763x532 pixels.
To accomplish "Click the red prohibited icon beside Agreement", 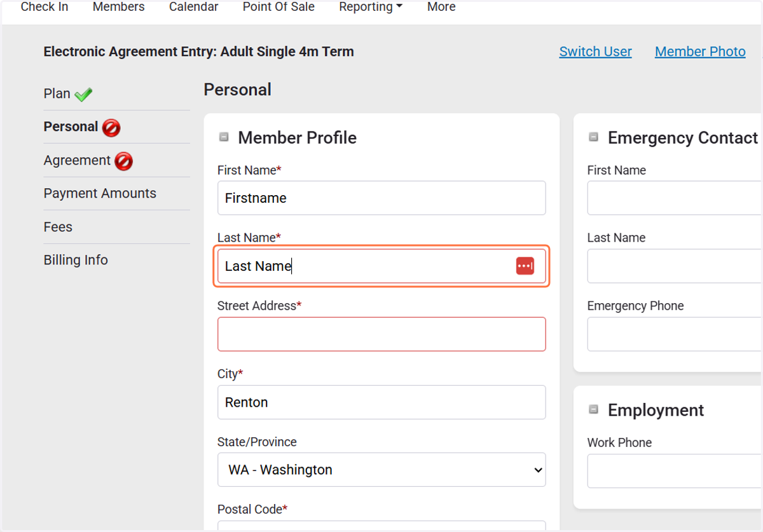I will tap(123, 161).
